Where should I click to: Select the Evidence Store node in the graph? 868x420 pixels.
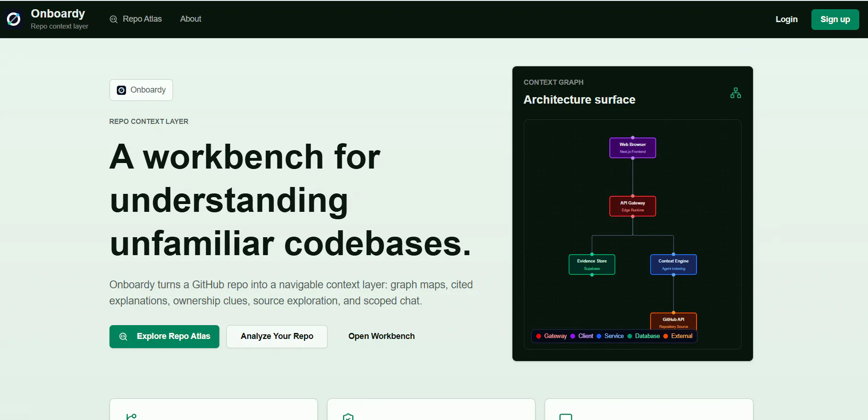tap(592, 264)
